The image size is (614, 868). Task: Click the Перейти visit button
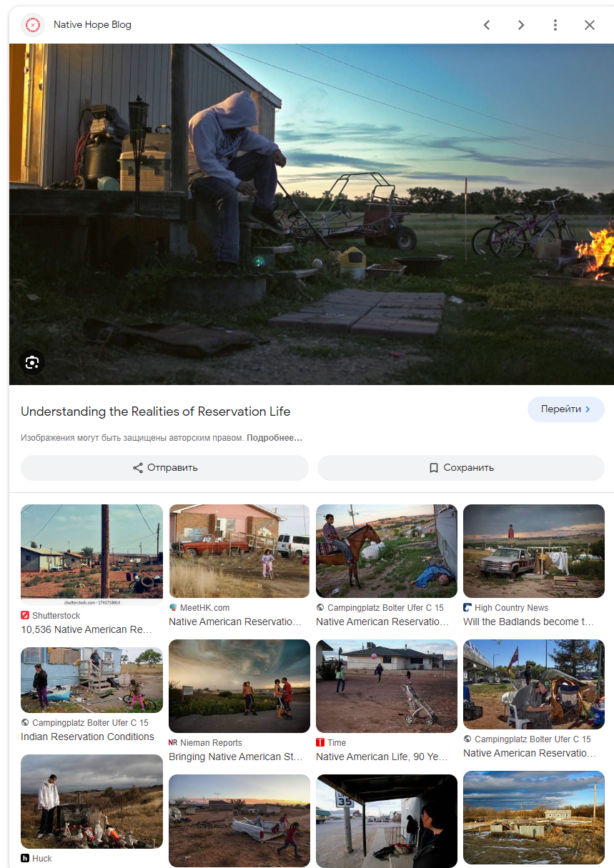click(x=565, y=409)
